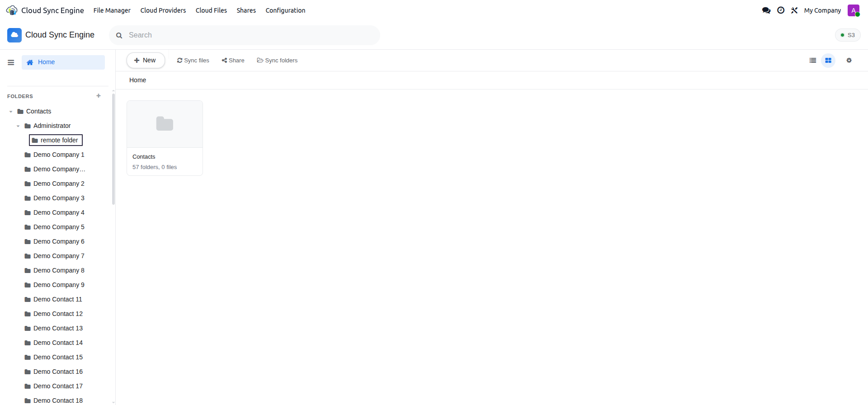This screenshot has width=868, height=405.
Task: Add a new folder with the plus icon
Action: (99, 96)
